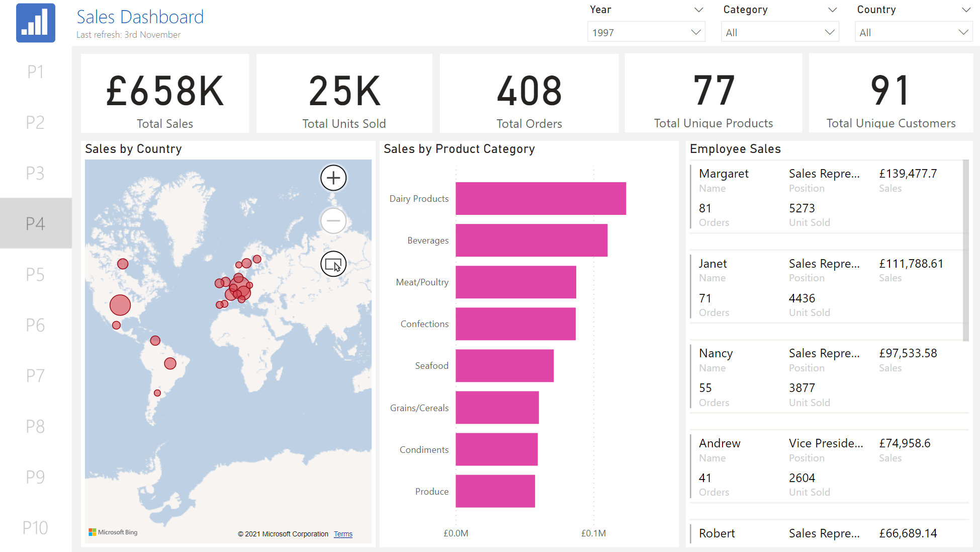Click the Brazil sales bubble on map
This screenshot has width=980, height=552.
click(170, 363)
